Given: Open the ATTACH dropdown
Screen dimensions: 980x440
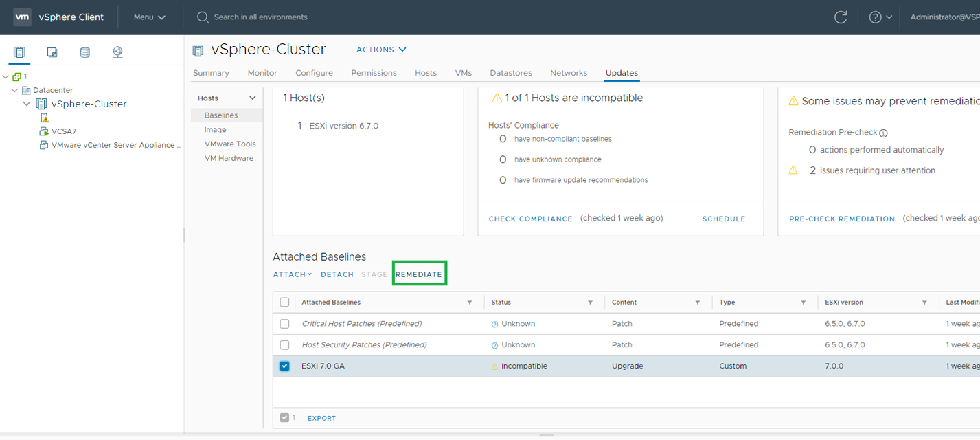Looking at the screenshot, I should pyautogui.click(x=293, y=274).
